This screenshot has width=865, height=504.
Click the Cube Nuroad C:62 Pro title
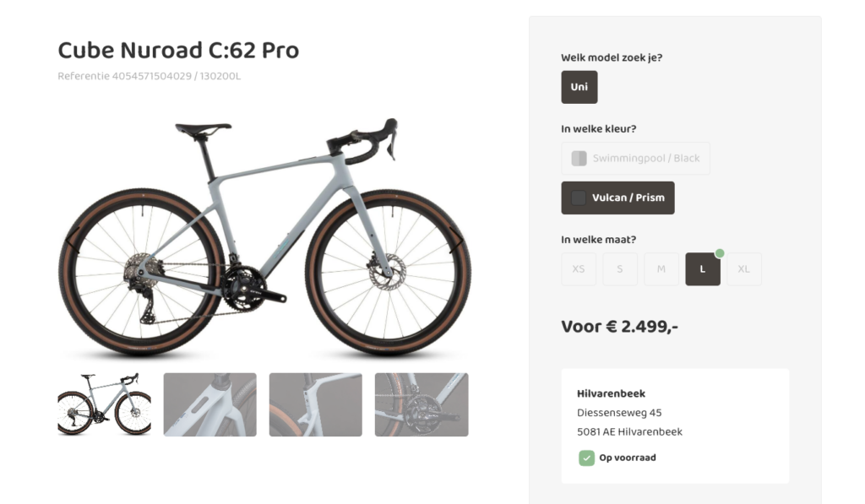178,51
